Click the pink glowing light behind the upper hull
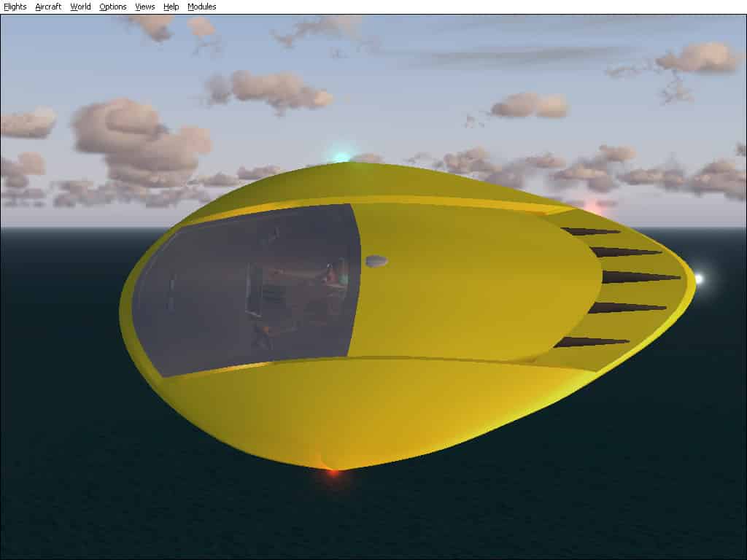The image size is (747, 560). (x=593, y=208)
